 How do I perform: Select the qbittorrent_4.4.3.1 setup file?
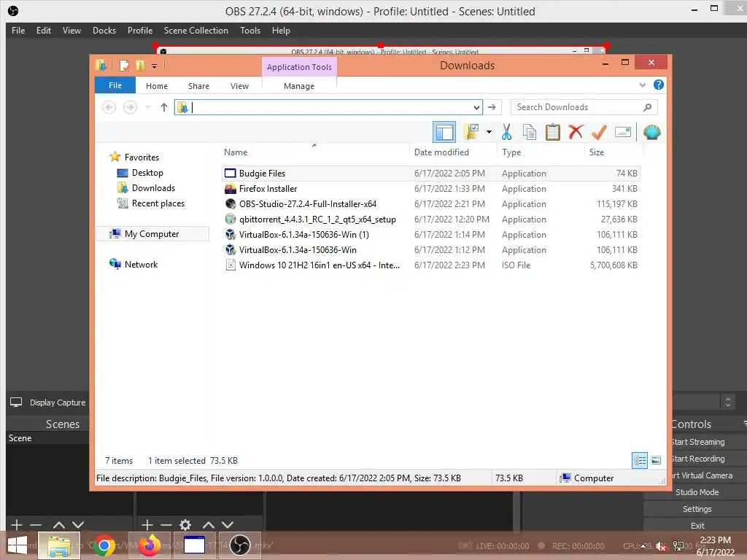point(430,219)
